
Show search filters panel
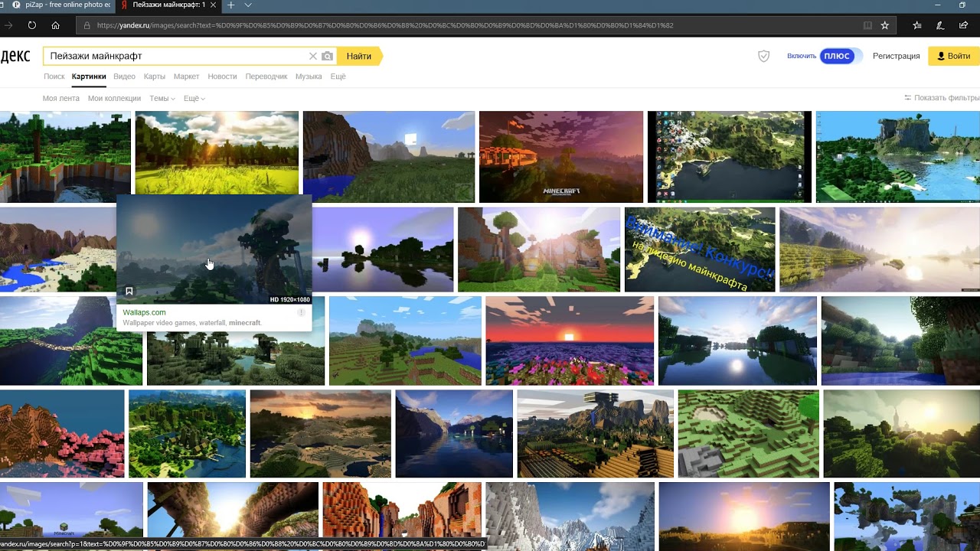click(941, 98)
